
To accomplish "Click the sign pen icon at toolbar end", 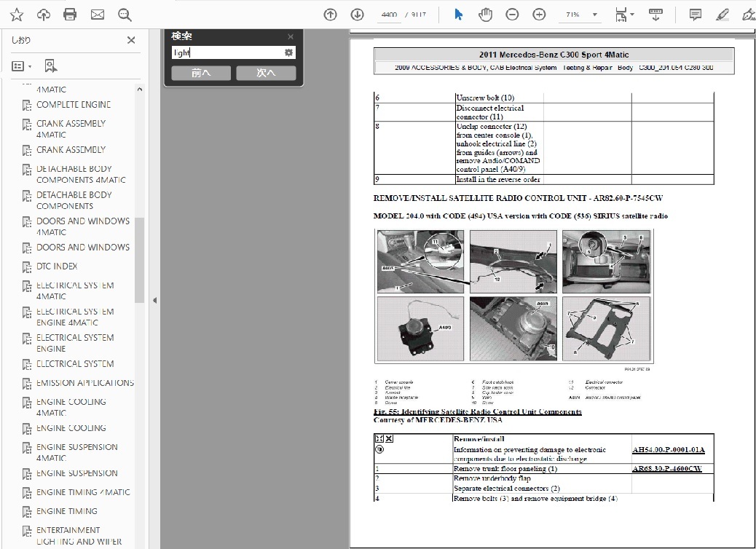I will click(749, 15).
